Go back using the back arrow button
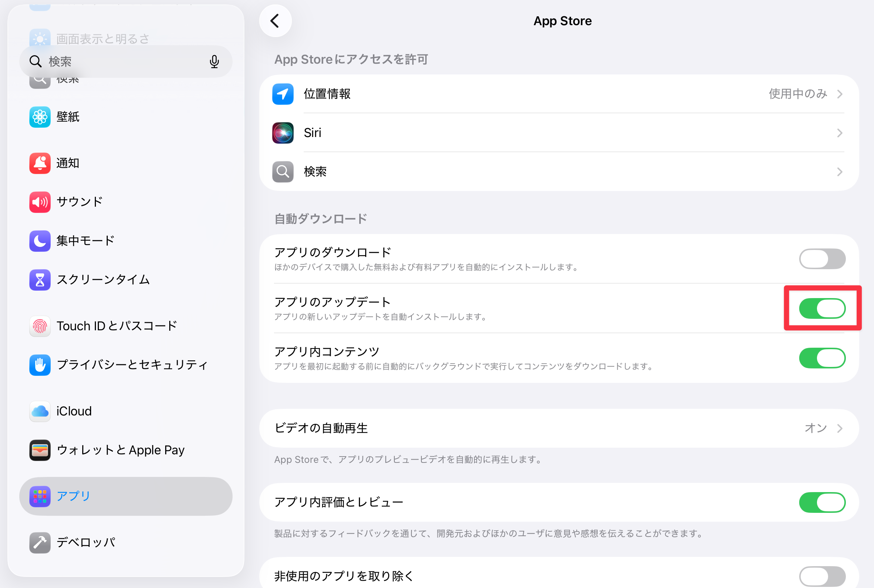This screenshot has width=874, height=588. point(275,21)
